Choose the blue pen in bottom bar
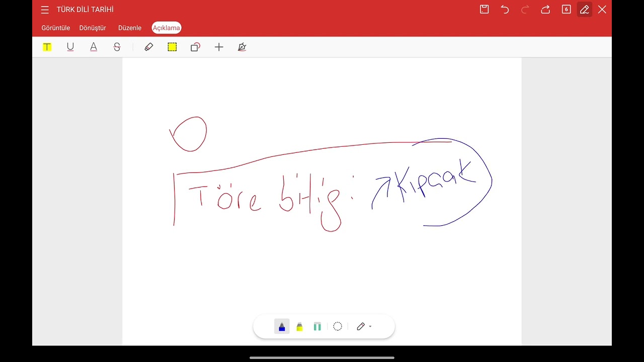Image resolution: width=644 pixels, height=362 pixels. pos(282,327)
